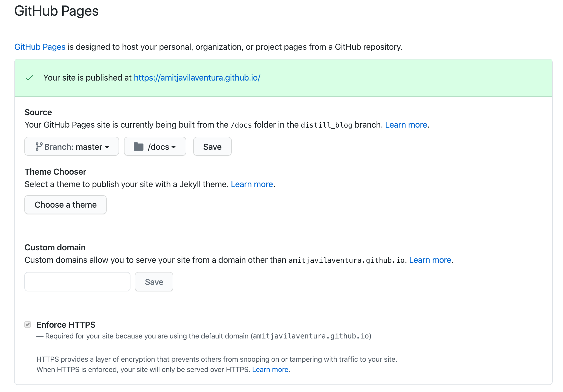Open the published site URL
The height and width of the screenshot is (392, 563).
pyautogui.click(x=197, y=78)
